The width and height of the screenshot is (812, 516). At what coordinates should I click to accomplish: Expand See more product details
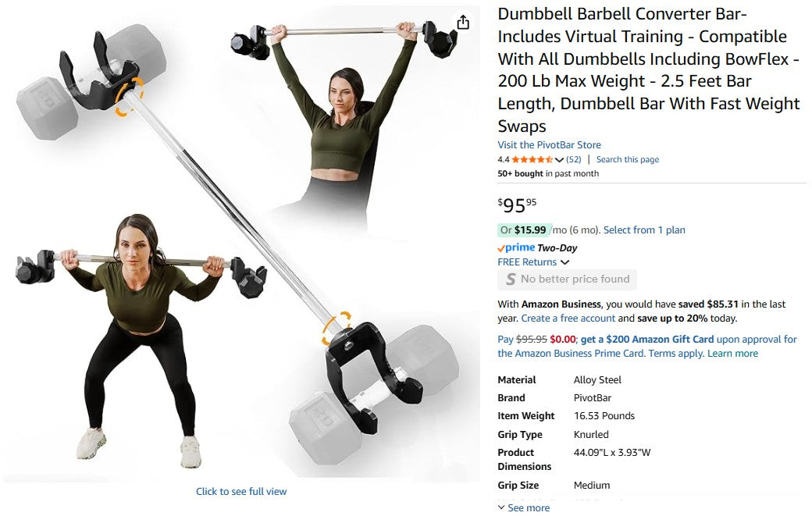pyautogui.click(x=524, y=507)
